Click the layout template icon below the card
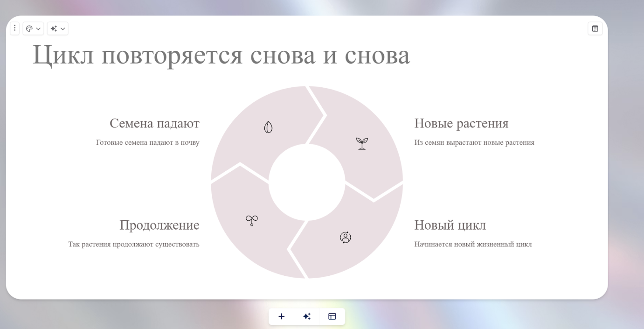 (x=332, y=316)
